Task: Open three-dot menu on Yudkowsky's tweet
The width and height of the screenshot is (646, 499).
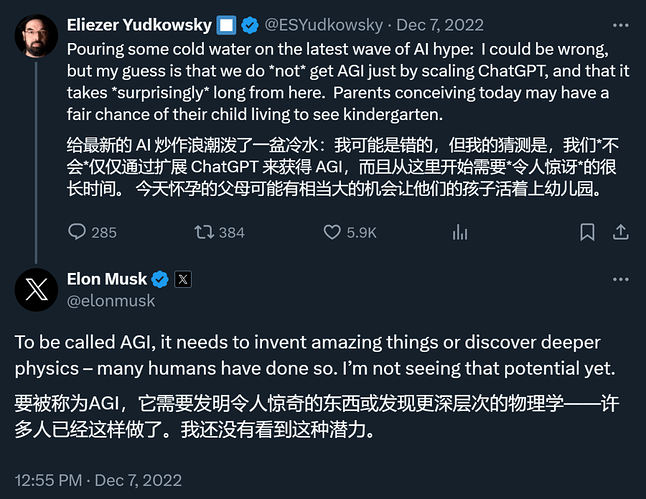Action: (x=620, y=26)
